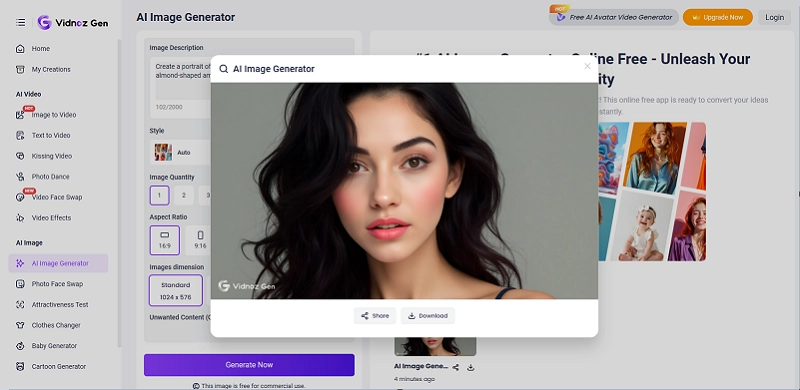This screenshot has width=800, height=390.
Task: Click the AI Image Generator sidebar icon
Action: pos(20,263)
